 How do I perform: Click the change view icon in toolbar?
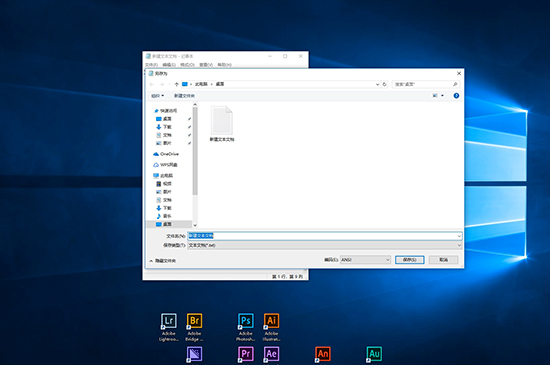435,95
